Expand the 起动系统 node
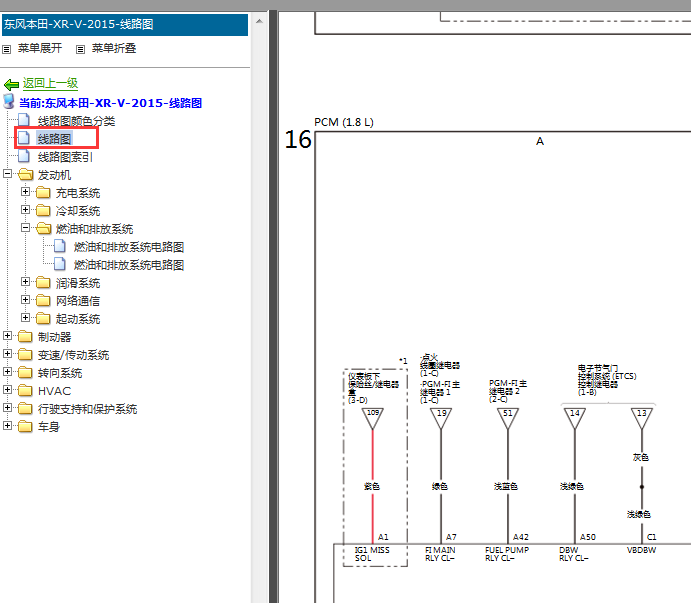 point(26,318)
